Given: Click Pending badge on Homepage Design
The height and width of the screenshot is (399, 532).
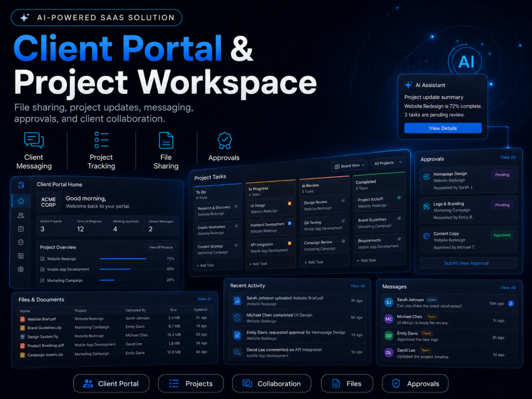Looking at the screenshot, I should click(x=502, y=174).
